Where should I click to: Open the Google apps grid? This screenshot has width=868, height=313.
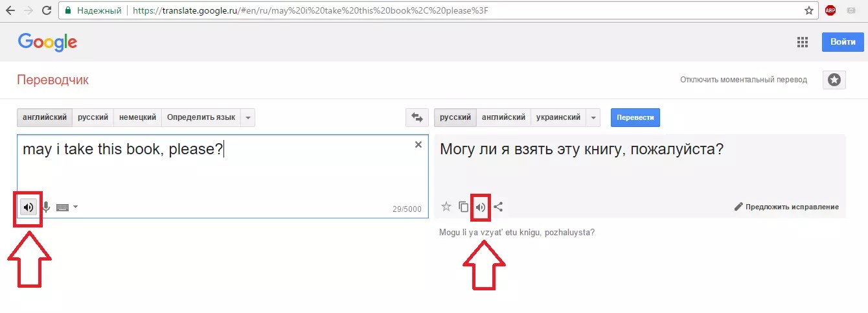(x=803, y=42)
